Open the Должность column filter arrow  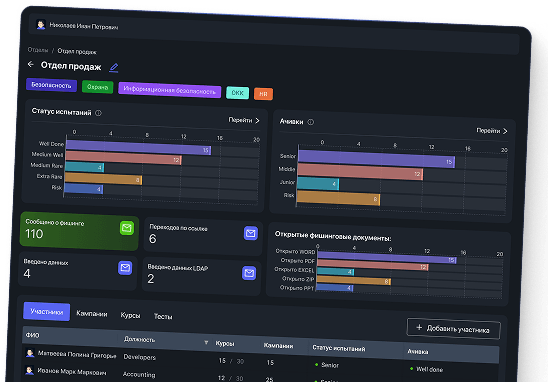coord(206,343)
